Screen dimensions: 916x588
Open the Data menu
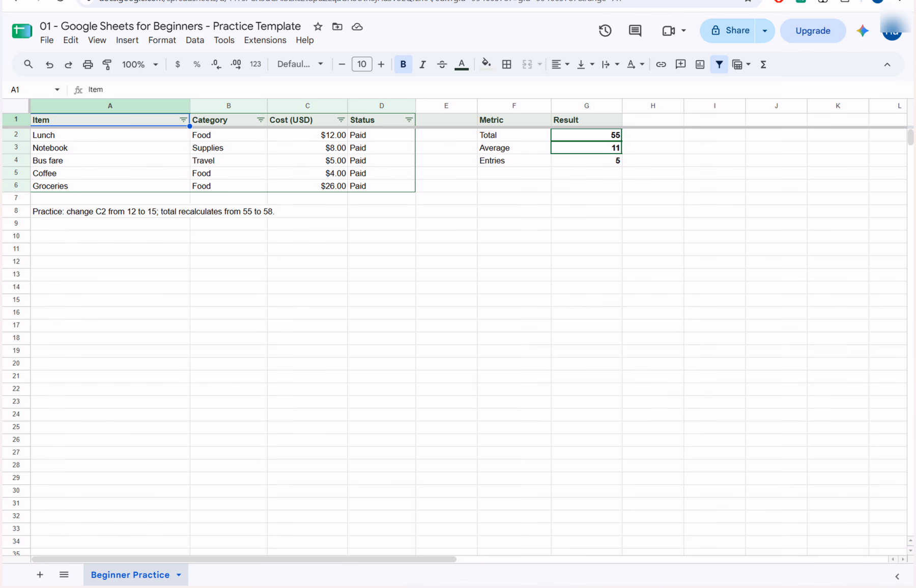click(x=195, y=40)
